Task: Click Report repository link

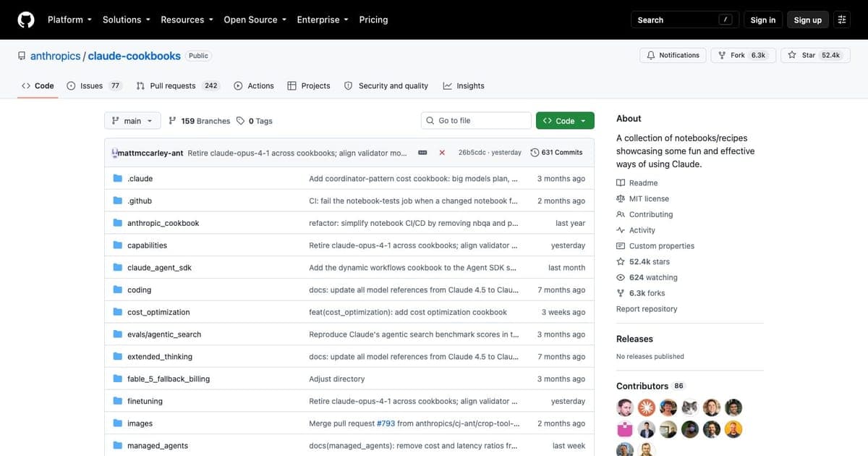Action: [x=647, y=309]
